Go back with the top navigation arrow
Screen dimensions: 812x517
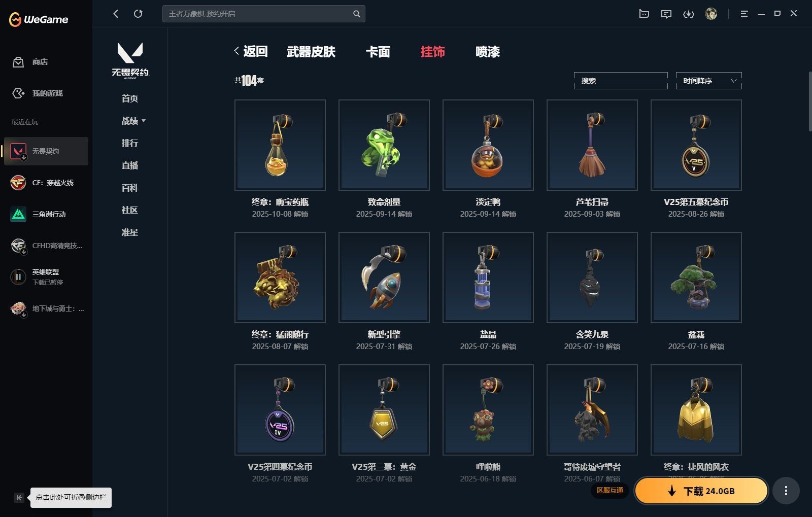pos(116,14)
